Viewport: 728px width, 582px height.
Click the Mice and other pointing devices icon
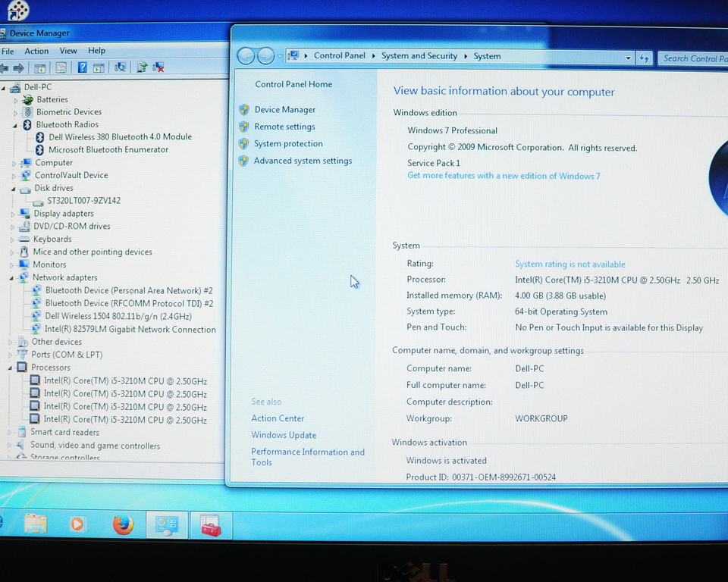click(24, 252)
